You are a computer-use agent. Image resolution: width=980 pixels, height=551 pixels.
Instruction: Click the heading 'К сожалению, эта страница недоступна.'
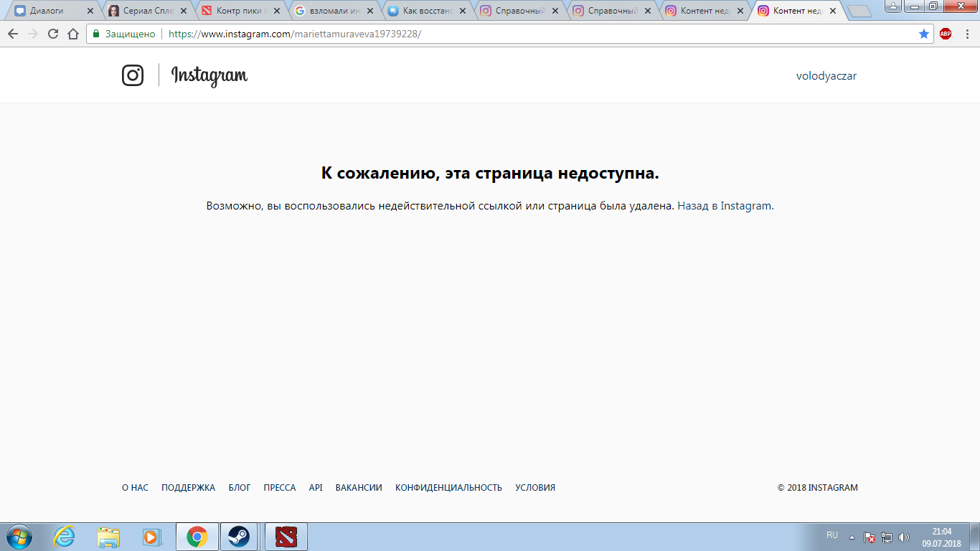point(490,174)
